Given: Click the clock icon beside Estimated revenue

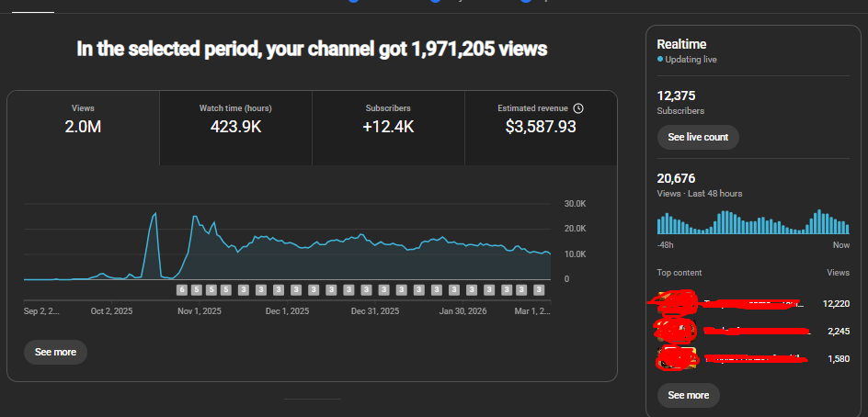Looking at the screenshot, I should click(x=578, y=108).
